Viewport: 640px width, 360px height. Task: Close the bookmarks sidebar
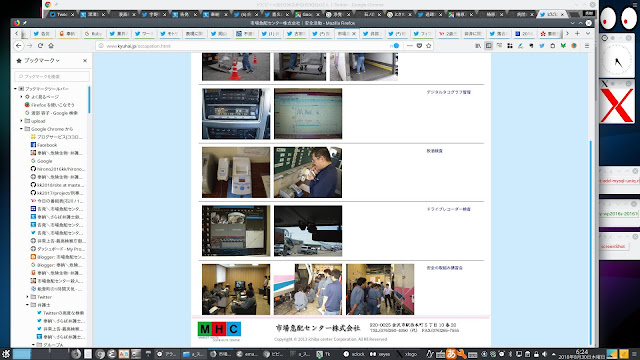pos(85,60)
